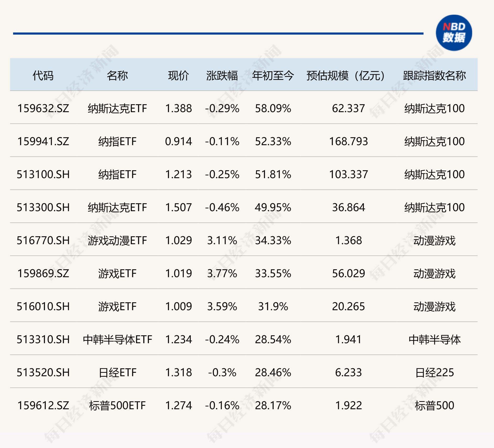Click price 0.914

(x=179, y=141)
